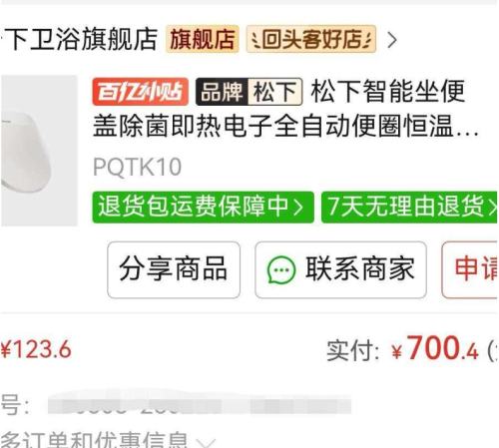Image resolution: width=499 pixels, height=448 pixels.
Task: Click the green chat bubble icon
Action: (x=281, y=270)
